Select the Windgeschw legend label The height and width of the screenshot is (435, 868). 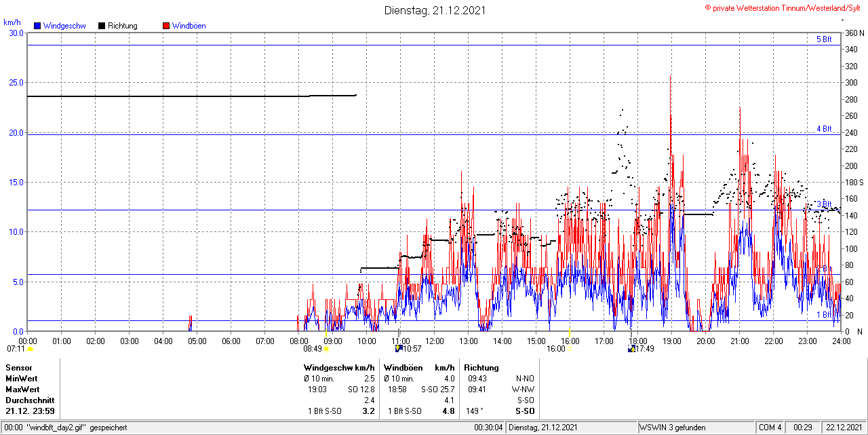[x=64, y=26]
